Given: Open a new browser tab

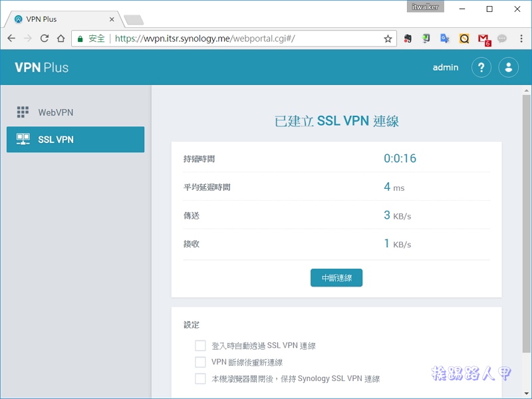Looking at the screenshot, I should [x=134, y=20].
